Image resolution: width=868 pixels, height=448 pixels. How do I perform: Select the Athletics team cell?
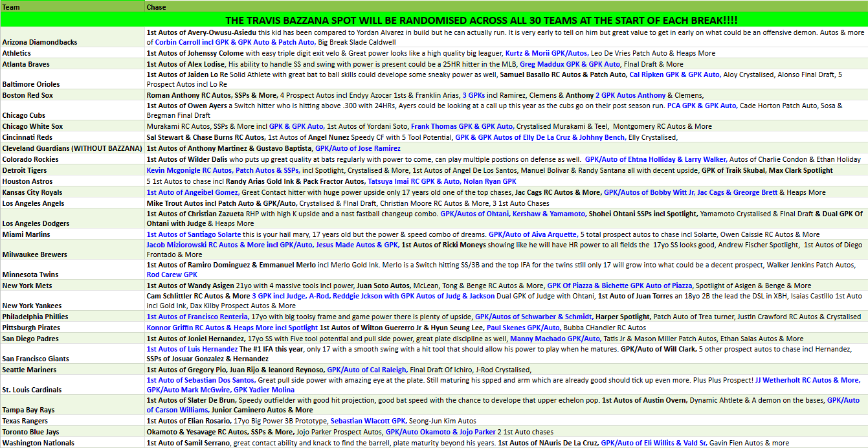[72, 53]
